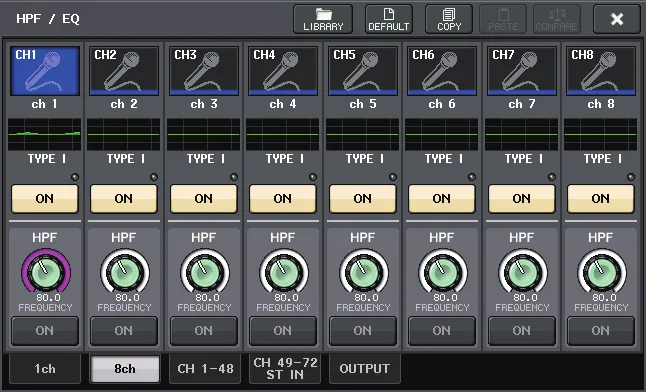Image resolution: width=646 pixels, height=392 pixels.
Task: Open the ch 8 EQ curve graph
Action: [601, 134]
